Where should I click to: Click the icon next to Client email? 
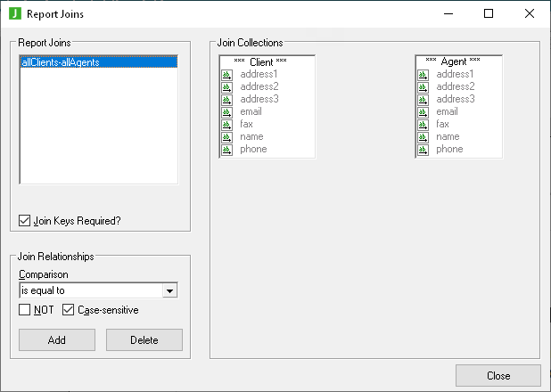coord(226,112)
